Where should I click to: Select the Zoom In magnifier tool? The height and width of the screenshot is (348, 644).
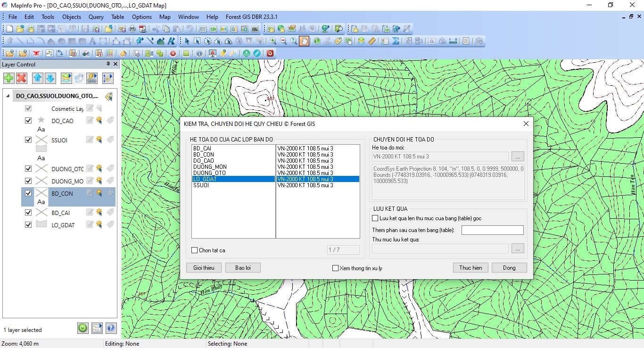[273, 41]
